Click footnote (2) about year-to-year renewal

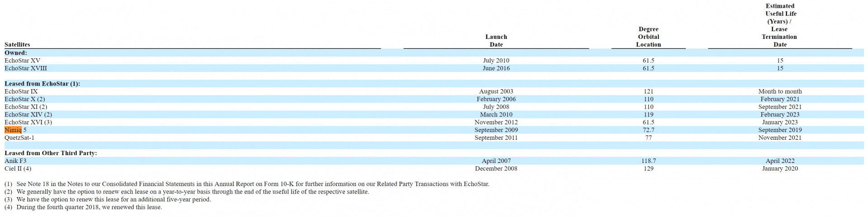(x=187, y=192)
